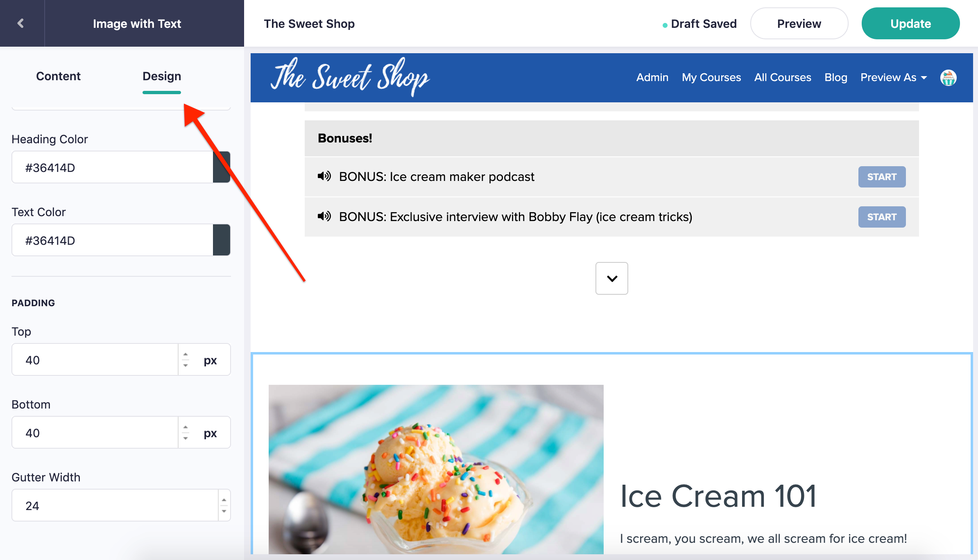Click audio icon beside Bobby Flay interview
The width and height of the screenshot is (978, 560).
tap(324, 216)
